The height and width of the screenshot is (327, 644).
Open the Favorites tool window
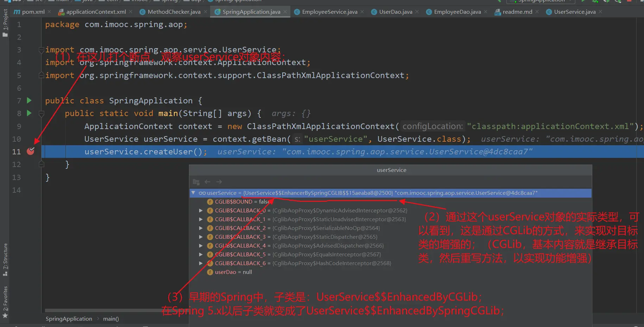[x=5, y=302]
